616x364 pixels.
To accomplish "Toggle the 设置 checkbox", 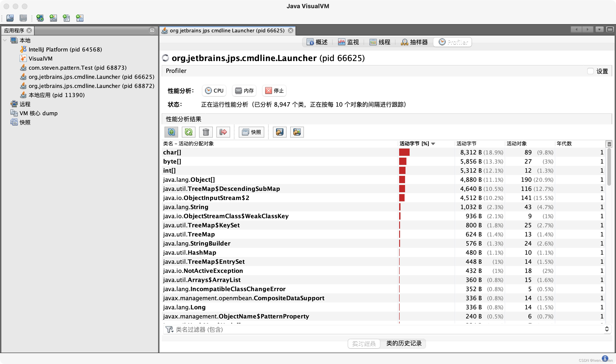I will (590, 71).
